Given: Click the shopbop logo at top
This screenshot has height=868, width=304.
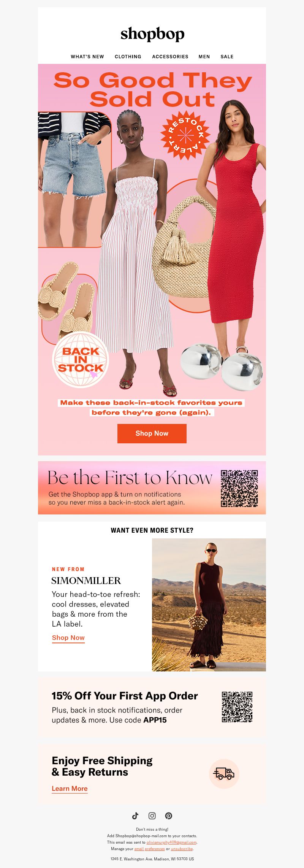Looking at the screenshot, I should (152, 34).
